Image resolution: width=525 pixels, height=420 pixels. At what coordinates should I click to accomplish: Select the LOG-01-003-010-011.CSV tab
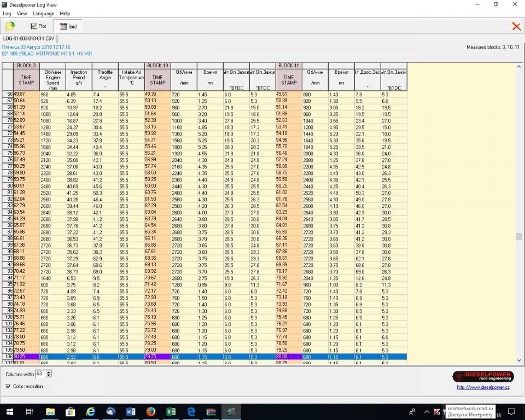[28, 38]
